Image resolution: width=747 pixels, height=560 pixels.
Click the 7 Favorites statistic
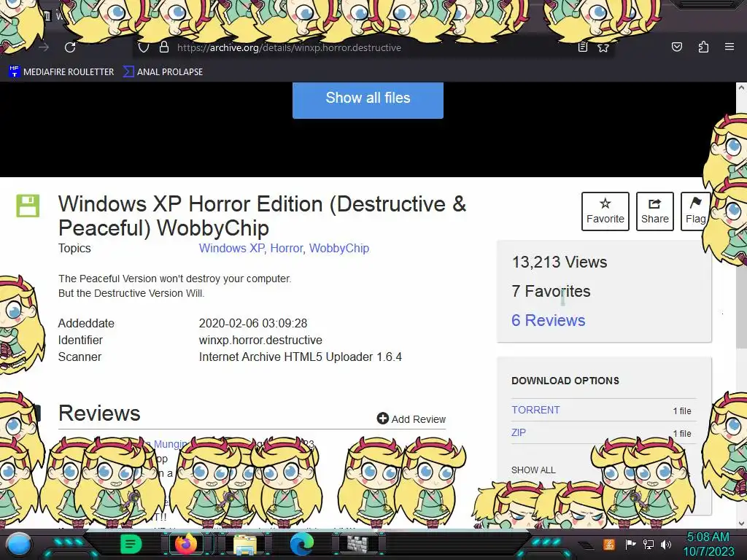(x=551, y=291)
